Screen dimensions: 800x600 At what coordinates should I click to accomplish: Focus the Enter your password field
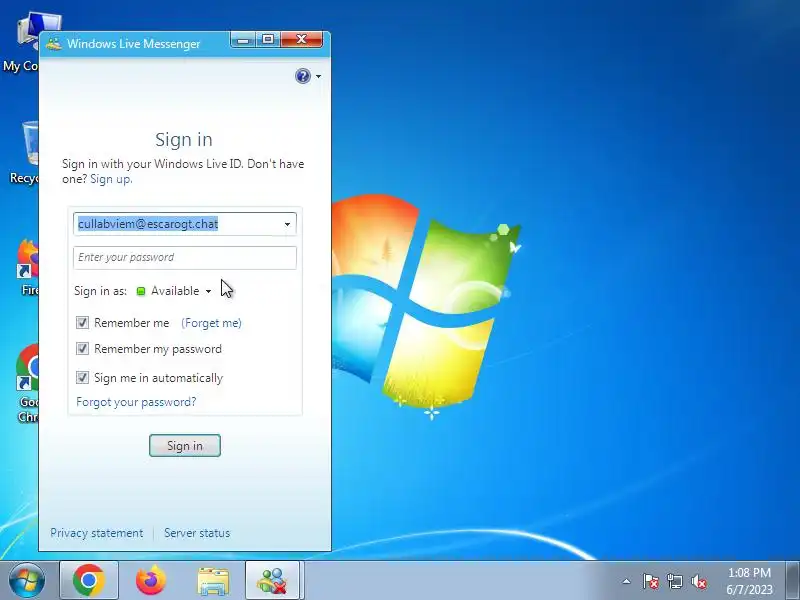(184, 258)
